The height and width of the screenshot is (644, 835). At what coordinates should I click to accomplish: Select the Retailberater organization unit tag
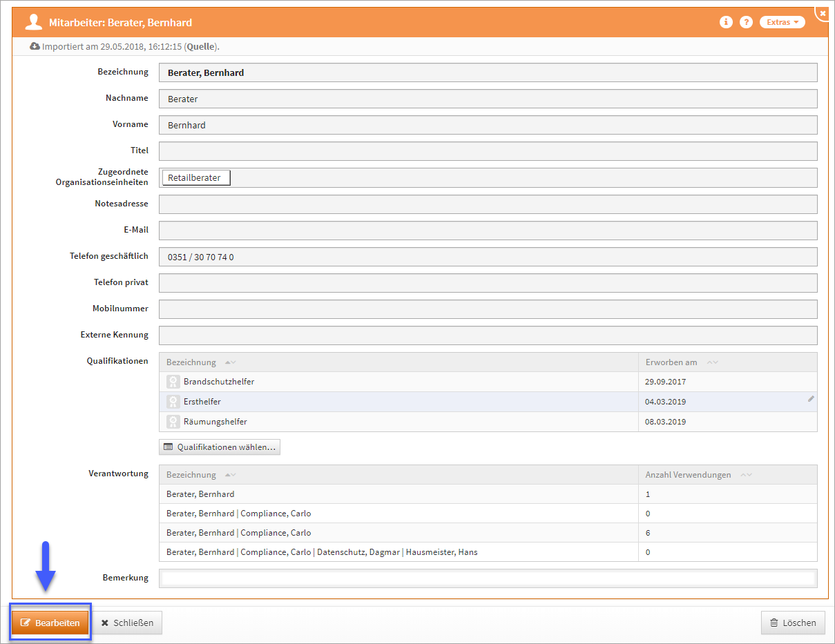pos(195,177)
